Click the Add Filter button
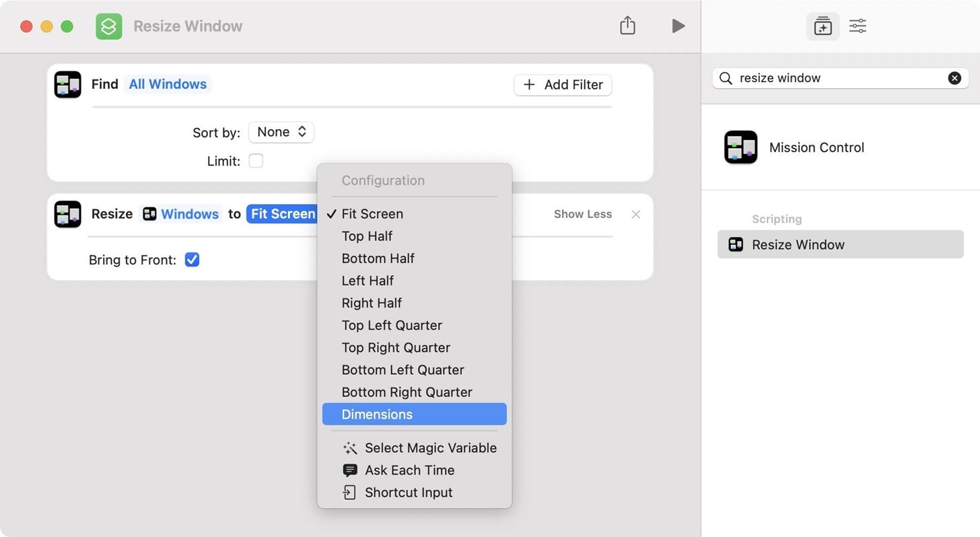 tap(563, 85)
